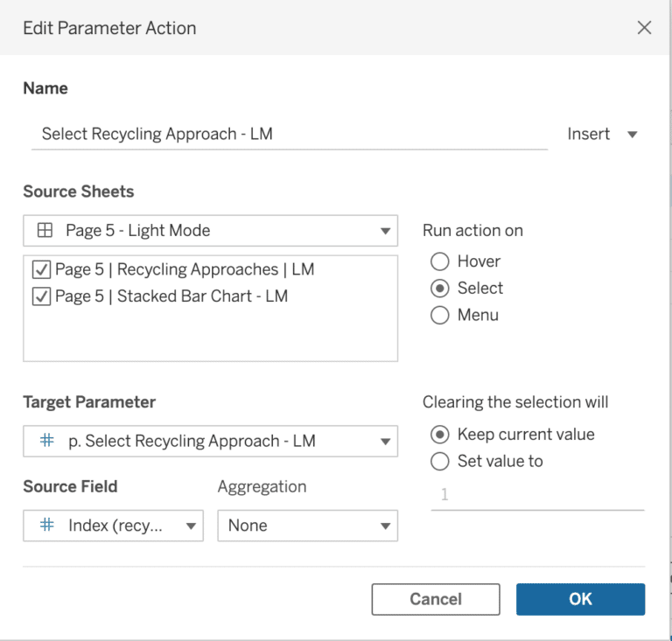Image resolution: width=672 pixels, height=641 pixels.
Task: Click the hash icon in Source Field
Action: (46, 525)
